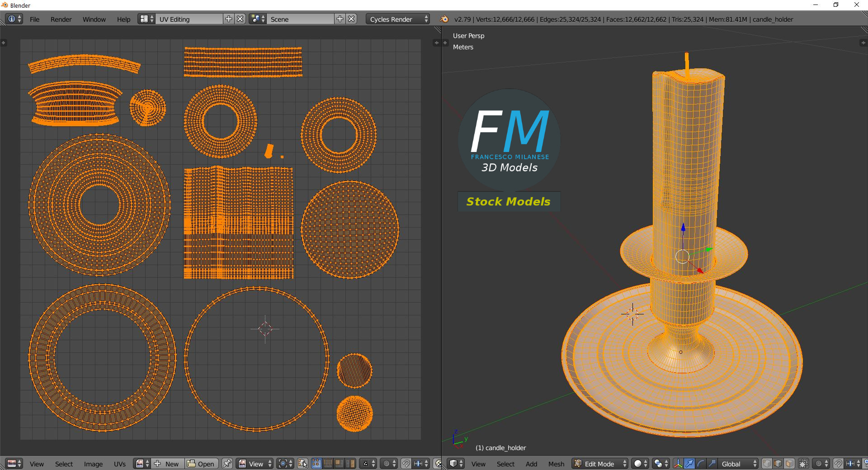Open the UV pivot point selector
This screenshot has width=868, height=470.
click(285, 464)
